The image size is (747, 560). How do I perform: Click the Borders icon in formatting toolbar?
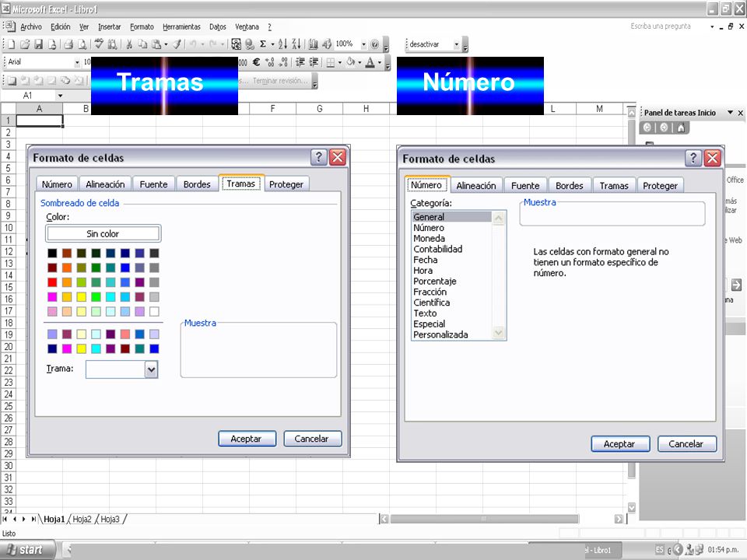[330, 62]
